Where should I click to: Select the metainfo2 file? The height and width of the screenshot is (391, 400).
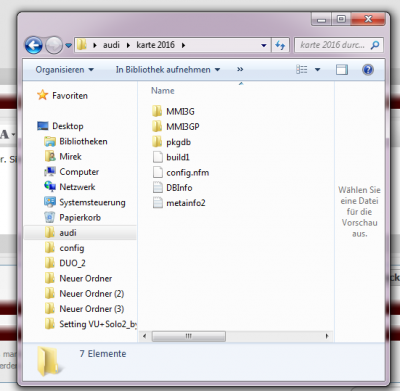pyautogui.click(x=186, y=203)
